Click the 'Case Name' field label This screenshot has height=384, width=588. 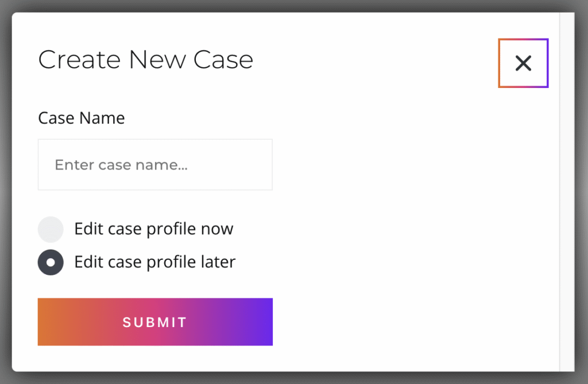point(81,118)
